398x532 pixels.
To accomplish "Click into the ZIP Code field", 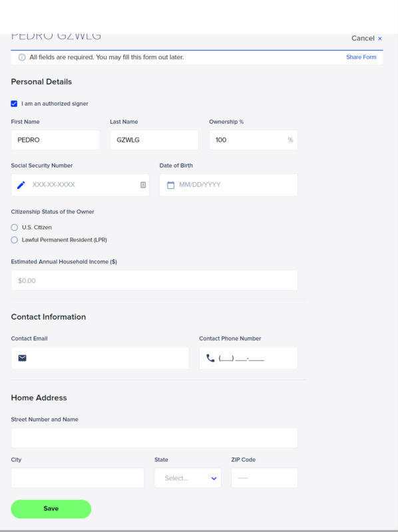I will click(x=264, y=478).
